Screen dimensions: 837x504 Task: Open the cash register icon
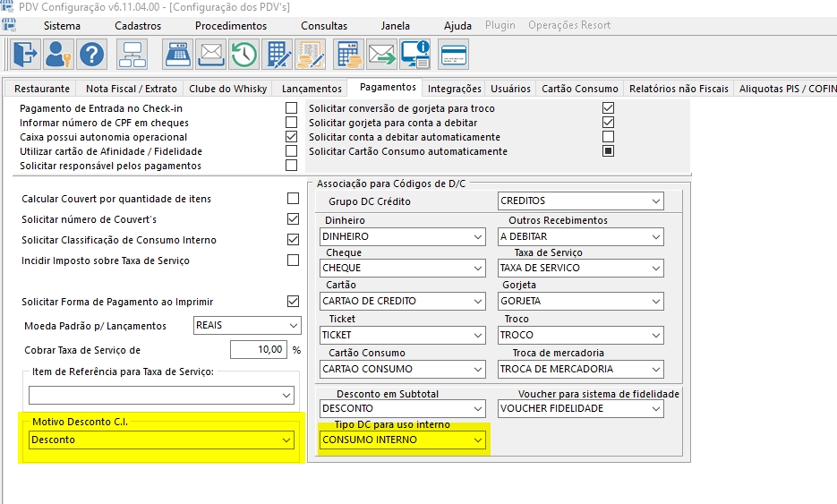click(178, 55)
